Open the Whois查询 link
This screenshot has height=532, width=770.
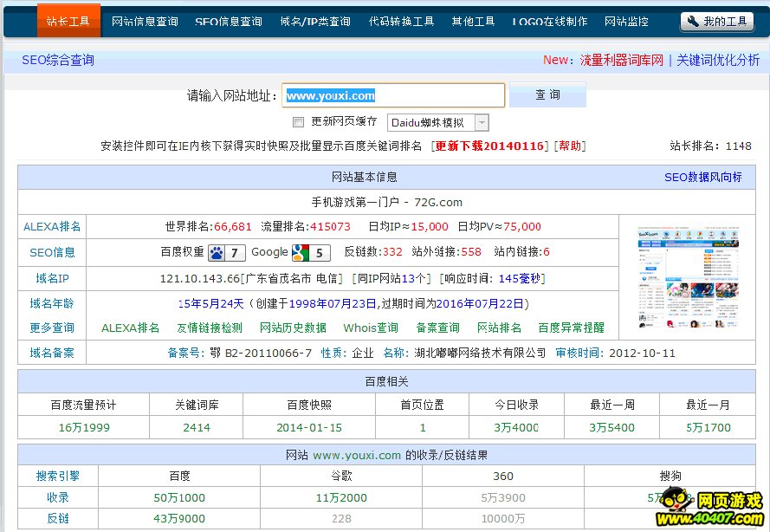click(x=371, y=328)
